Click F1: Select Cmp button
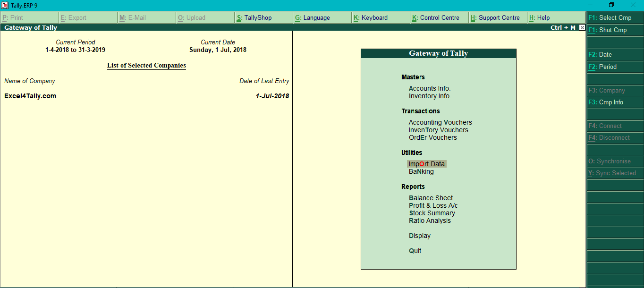Viewport: 644px width, 288px height. click(x=615, y=18)
